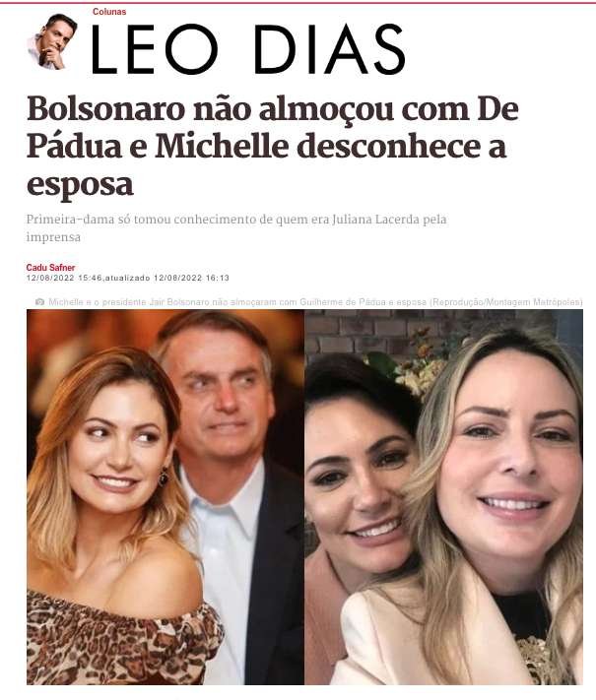Open the right selfie photo of two women

pos(443,497)
